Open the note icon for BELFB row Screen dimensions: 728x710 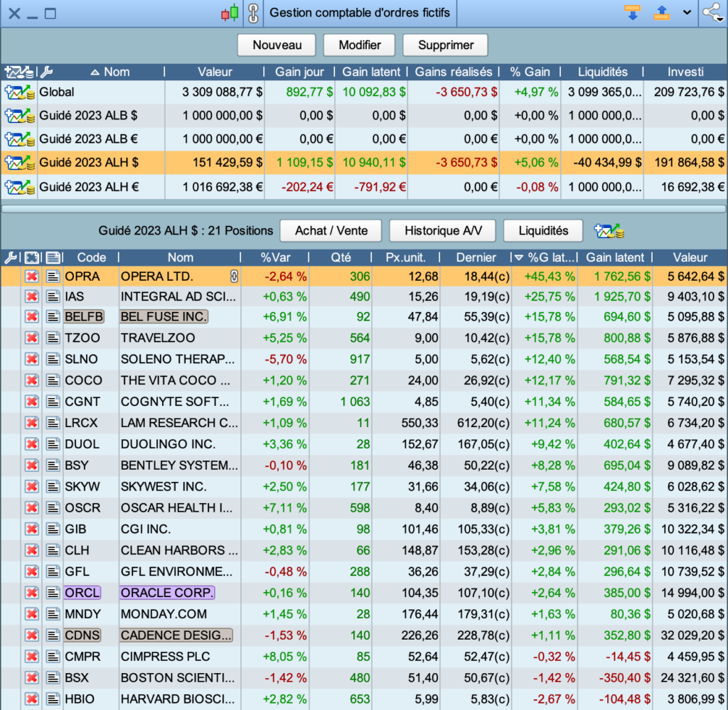[53, 316]
